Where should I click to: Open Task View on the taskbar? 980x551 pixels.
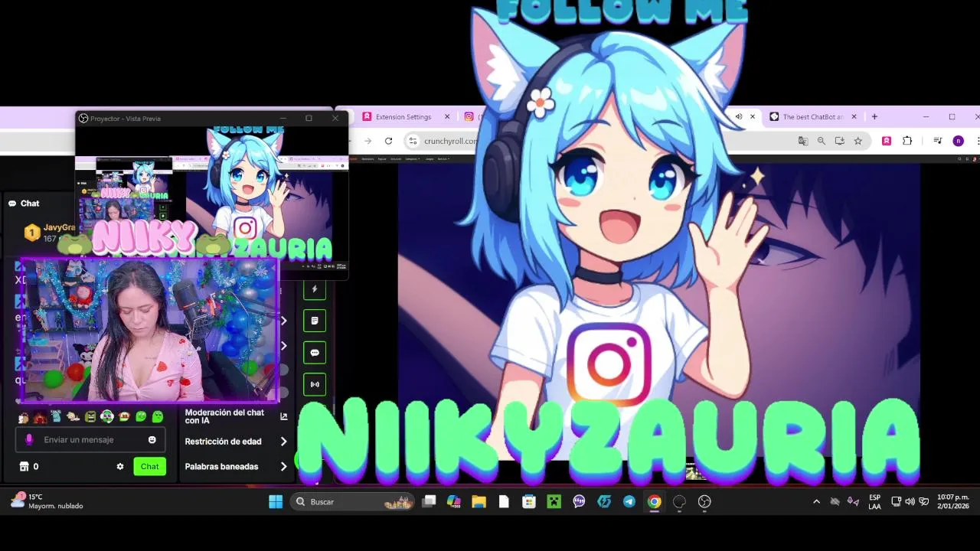tap(429, 502)
